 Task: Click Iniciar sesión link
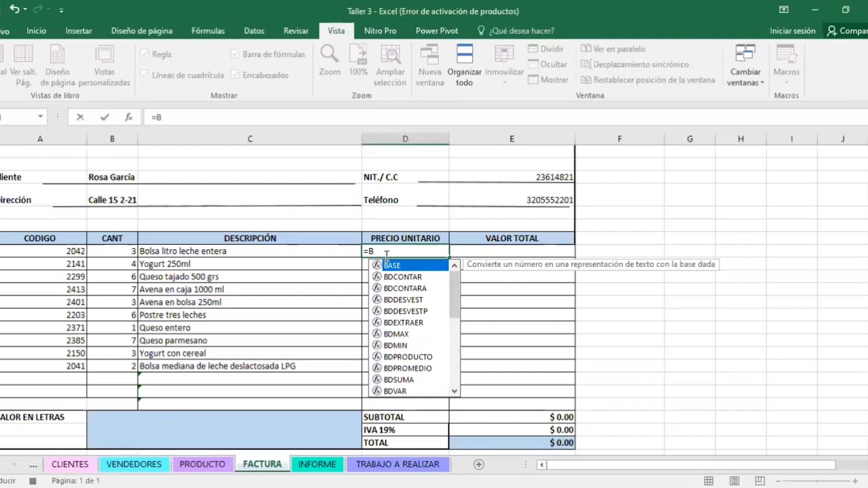point(793,30)
